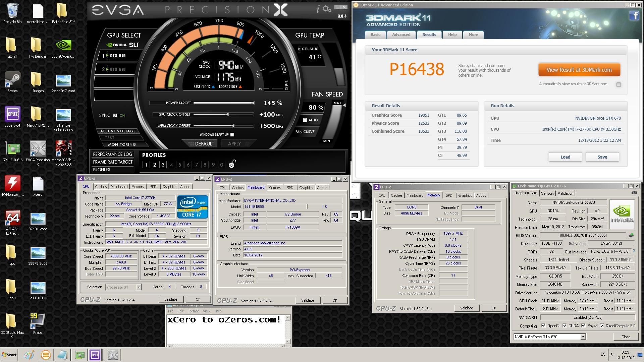Open the Format menu in Notepad
The image size is (644, 362).
point(193,311)
